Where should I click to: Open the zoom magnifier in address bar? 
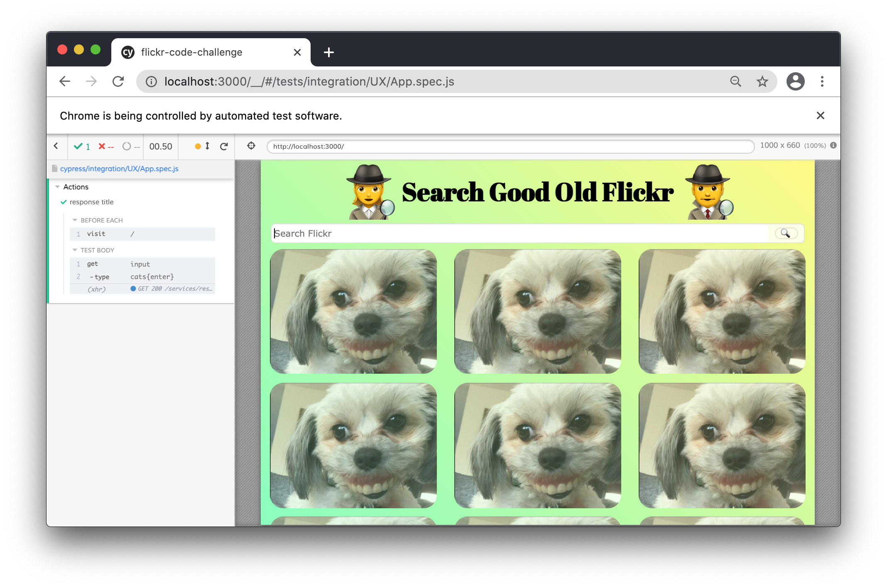coord(735,81)
